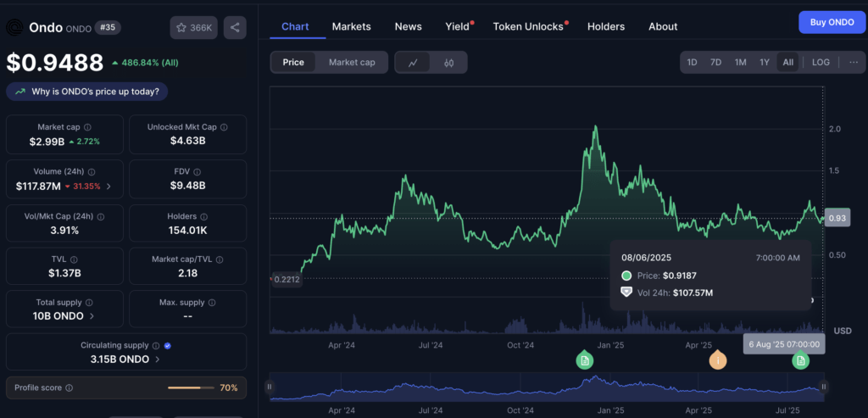Viewport: 868px width, 418px height.
Task: Click the share icon button
Action: [x=235, y=28]
